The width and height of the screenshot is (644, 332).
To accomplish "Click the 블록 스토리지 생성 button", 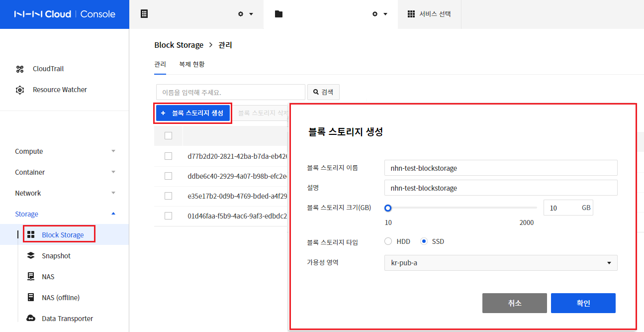I will coord(193,113).
